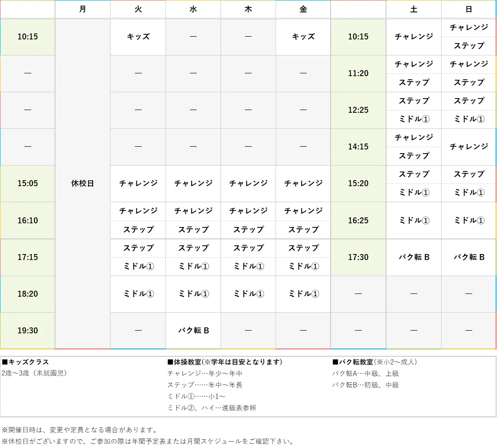Click the 月 header above 休校日

point(83,9)
